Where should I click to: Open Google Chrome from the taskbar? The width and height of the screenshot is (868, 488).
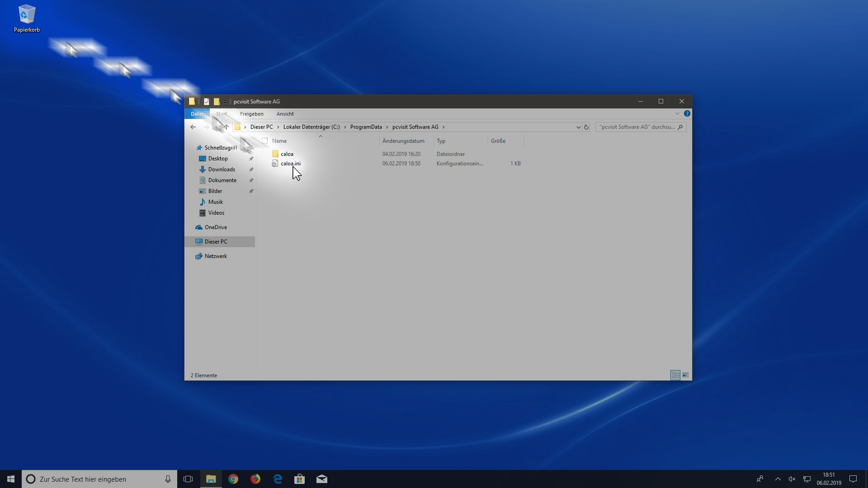click(x=233, y=479)
